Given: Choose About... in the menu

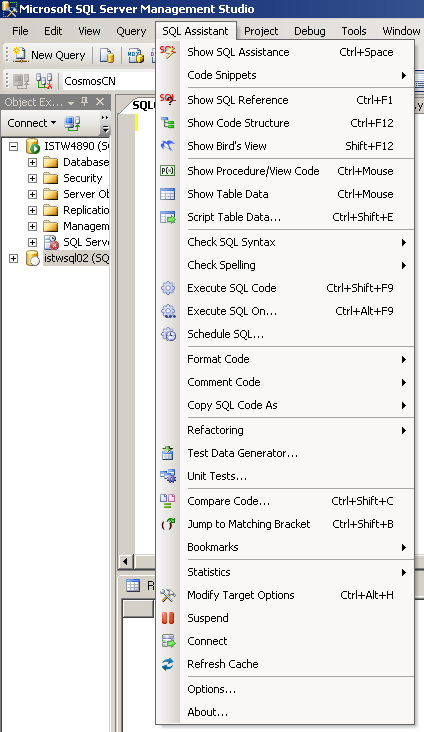Looking at the screenshot, I should [x=286, y=712].
